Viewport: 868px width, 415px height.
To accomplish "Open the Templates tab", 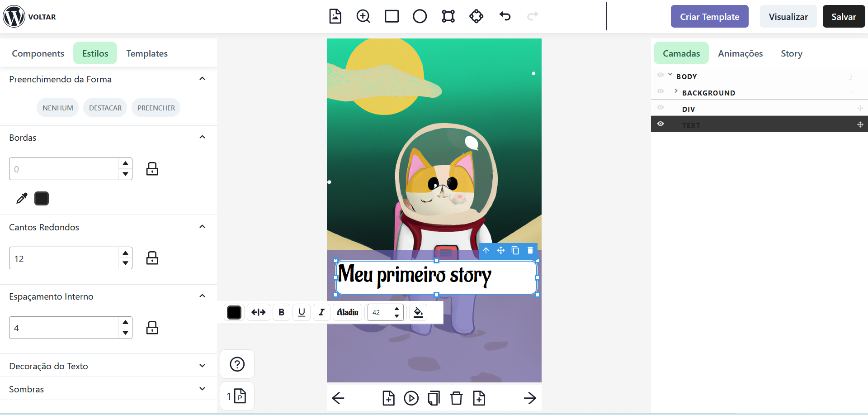I will (x=147, y=53).
